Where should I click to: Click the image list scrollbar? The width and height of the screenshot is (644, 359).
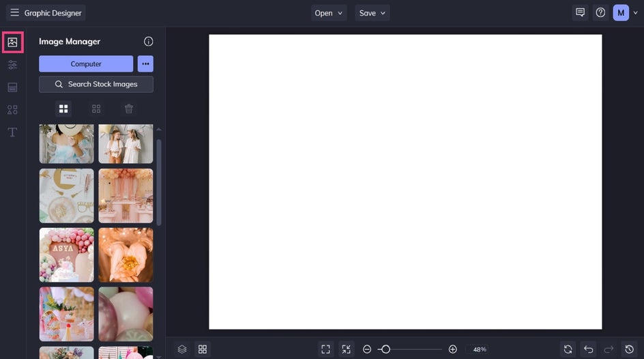pos(159,182)
